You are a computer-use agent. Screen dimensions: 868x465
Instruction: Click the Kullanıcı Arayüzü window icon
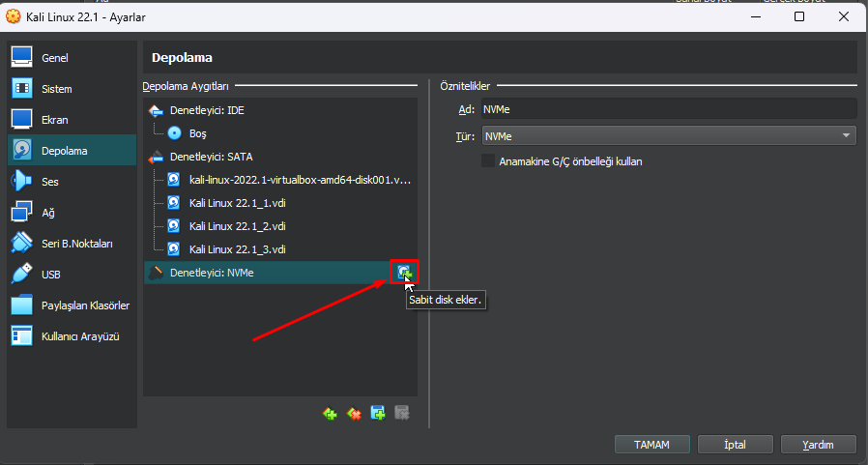(21, 336)
